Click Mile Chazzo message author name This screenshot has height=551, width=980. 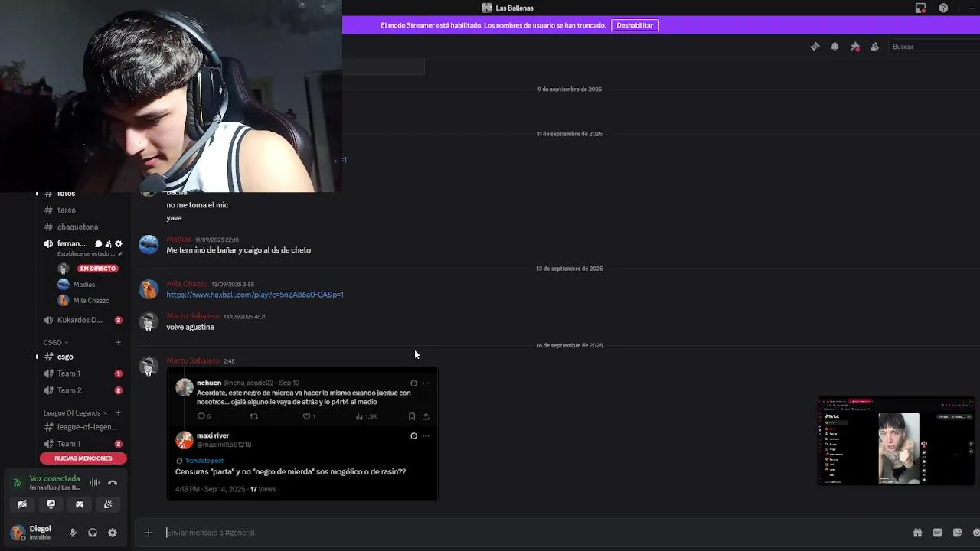[187, 284]
